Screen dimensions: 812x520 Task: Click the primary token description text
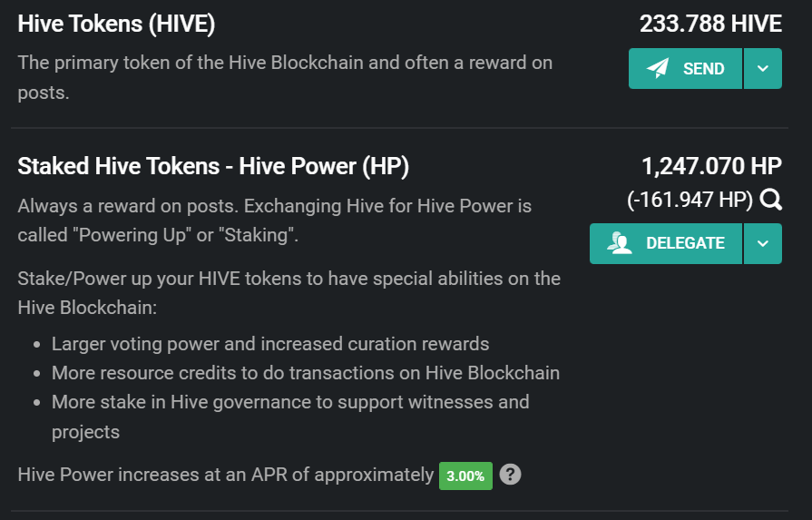[x=285, y=78]
